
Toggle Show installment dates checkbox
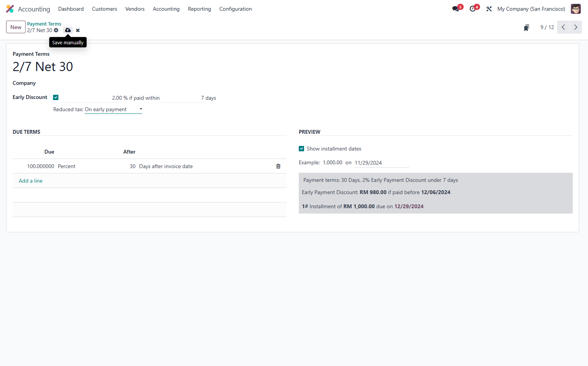pos(301,149)
